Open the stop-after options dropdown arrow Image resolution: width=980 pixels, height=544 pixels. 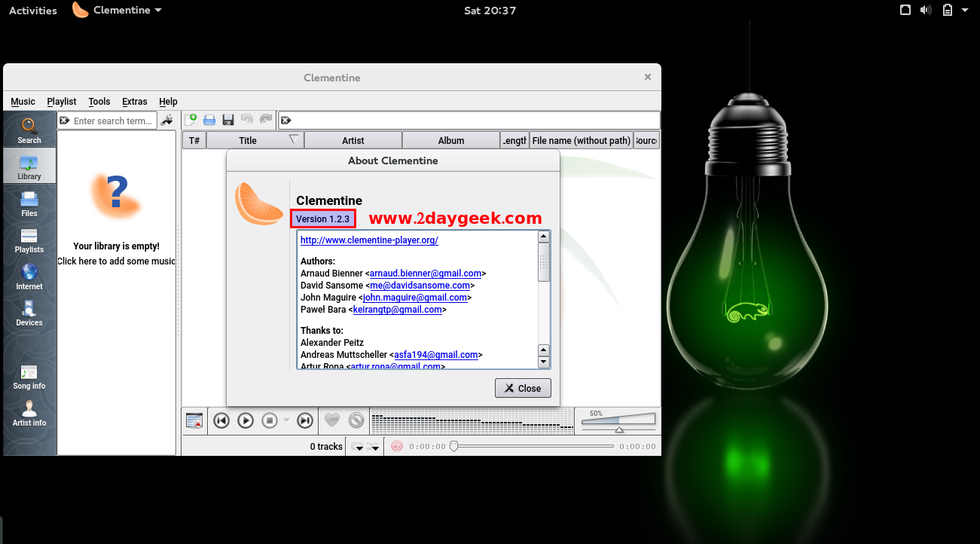point(286,420)
